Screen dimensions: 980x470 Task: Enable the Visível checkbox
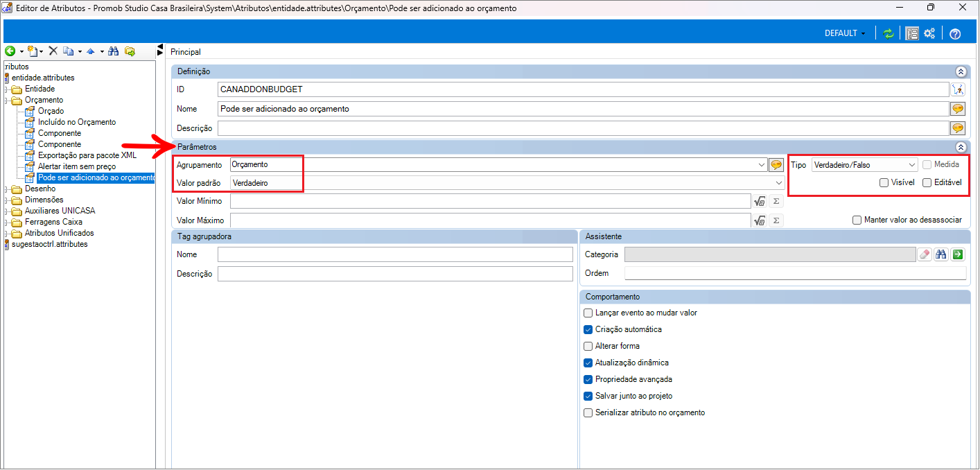(884, 183)
